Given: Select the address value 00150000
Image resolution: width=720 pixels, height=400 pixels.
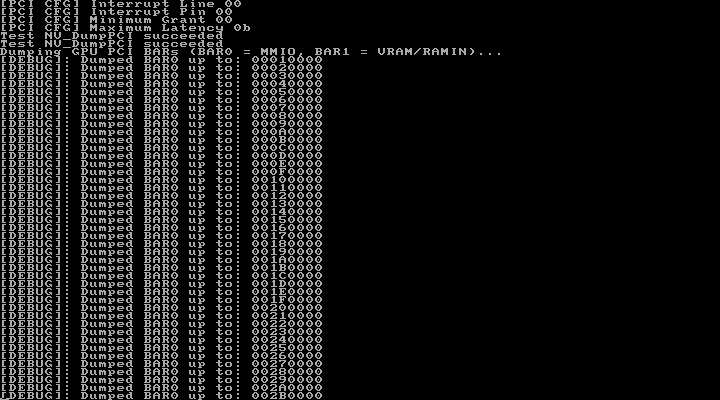Looking at the screenshot, I should coord(287,220).
